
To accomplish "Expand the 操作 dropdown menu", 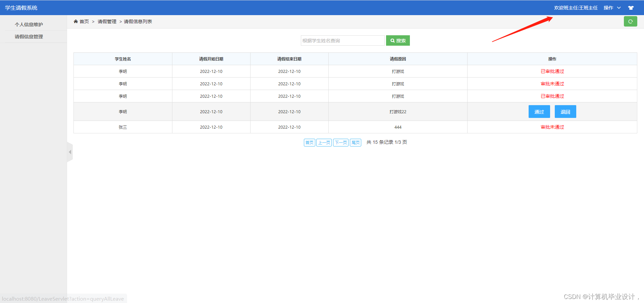I will click(x=612, y=8).
